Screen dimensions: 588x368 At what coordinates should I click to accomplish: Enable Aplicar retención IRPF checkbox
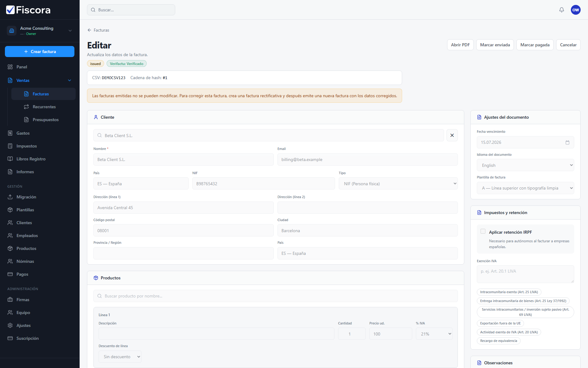[x=483, y=232]
